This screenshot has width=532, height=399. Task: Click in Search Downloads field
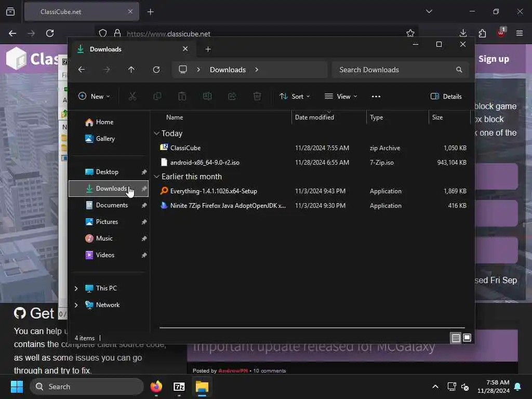[401, 70]
